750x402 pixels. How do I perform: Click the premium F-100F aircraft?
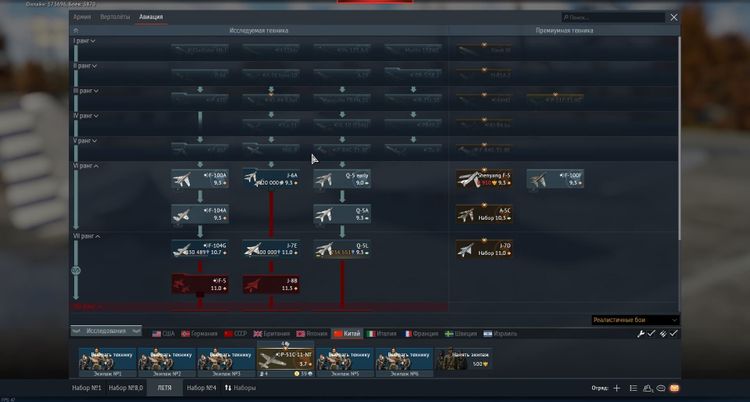[x=556, y=179]
